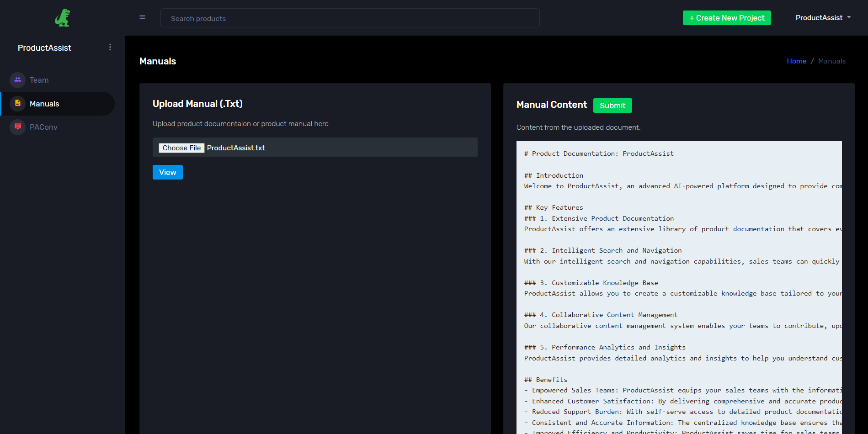
Task: Click the ProductAssist.txt file name
Action: 236,148
